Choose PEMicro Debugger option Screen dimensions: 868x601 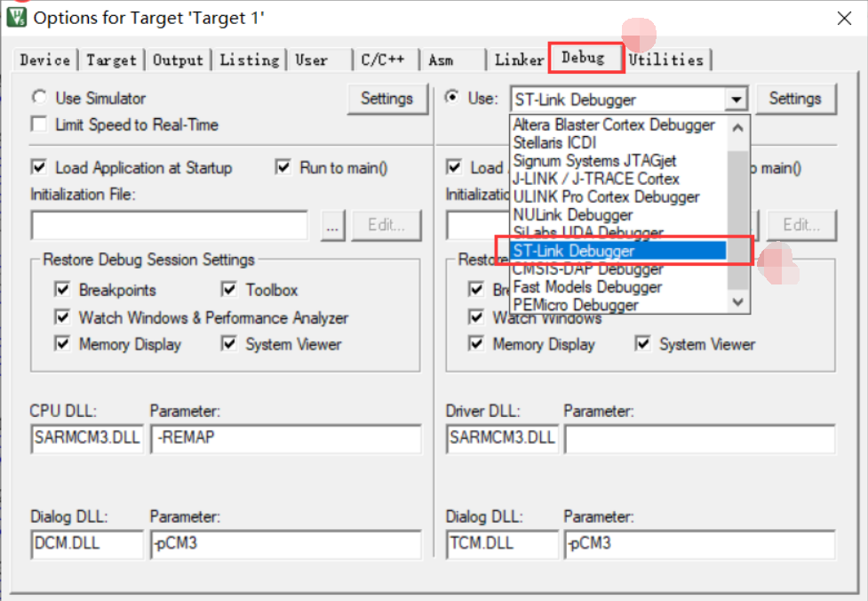[576, 305]
